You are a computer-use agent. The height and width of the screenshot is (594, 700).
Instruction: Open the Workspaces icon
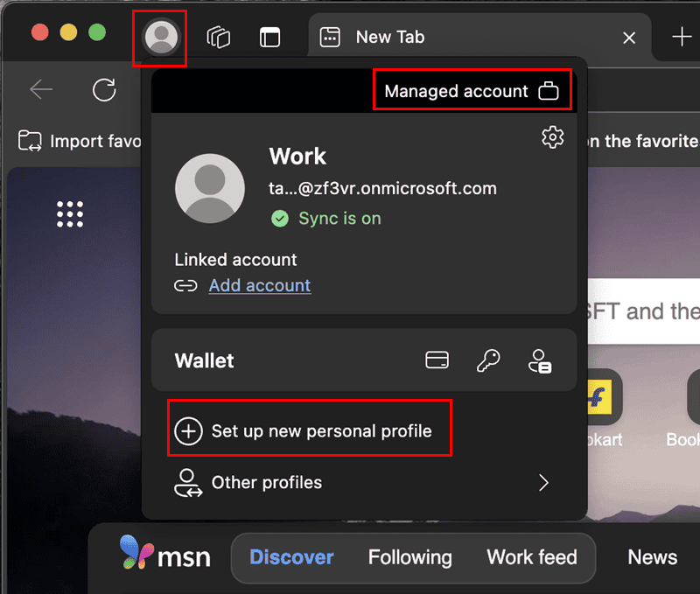(218, 37)
